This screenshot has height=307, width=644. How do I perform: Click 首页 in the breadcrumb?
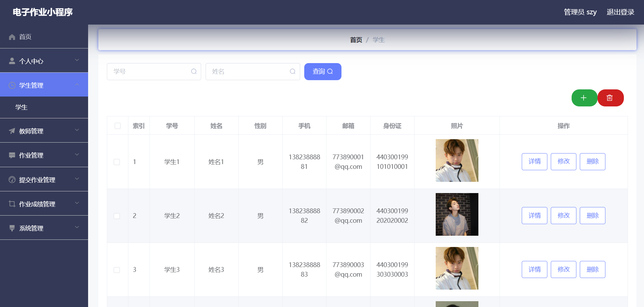[x=356, y=40]
